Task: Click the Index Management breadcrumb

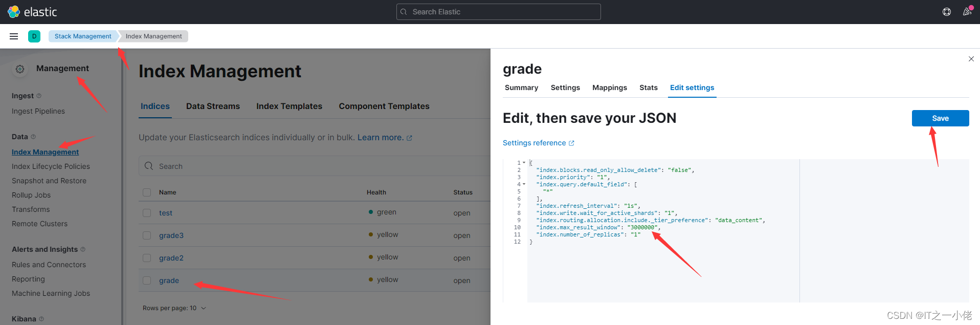Action: pos(153,36)
